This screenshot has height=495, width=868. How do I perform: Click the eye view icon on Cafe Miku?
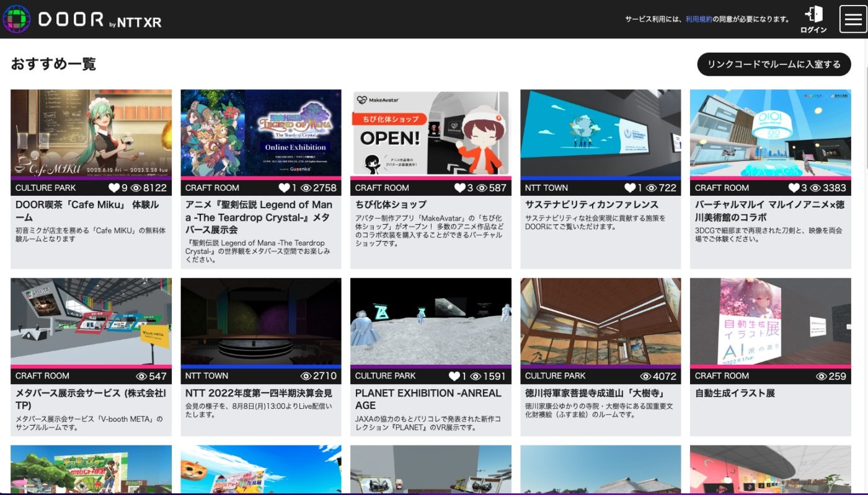pyautogui.click(x=136, y=188)
